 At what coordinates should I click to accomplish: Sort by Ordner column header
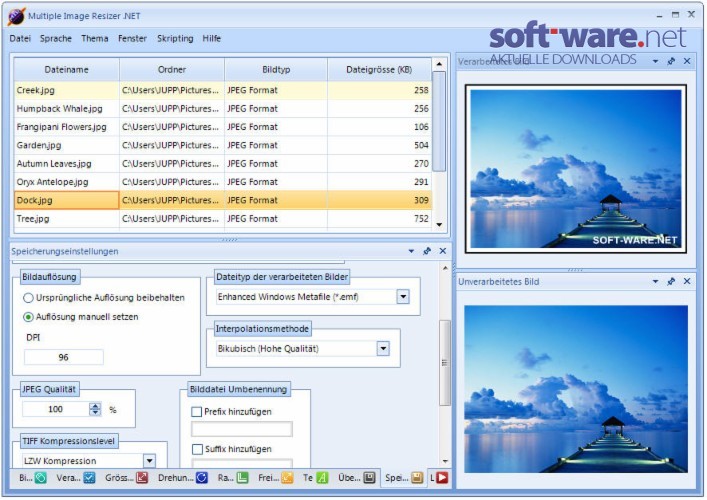pos(172,69)
